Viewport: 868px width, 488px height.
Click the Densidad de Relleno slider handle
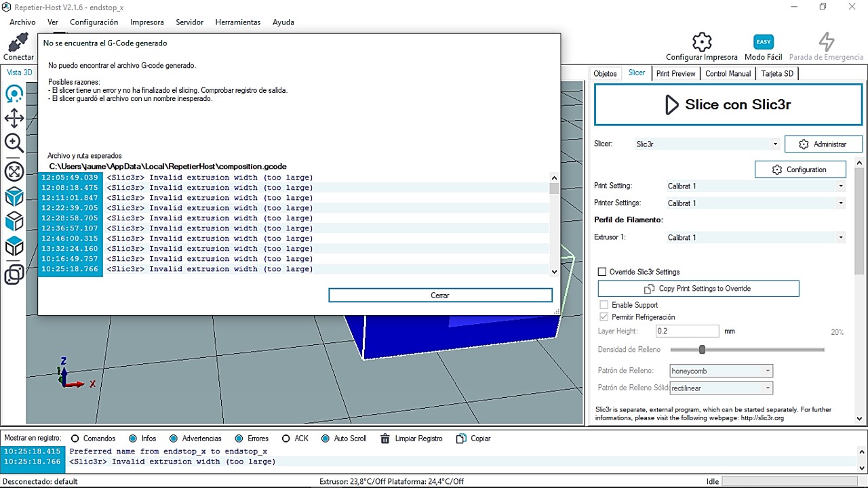coord(702,350)
